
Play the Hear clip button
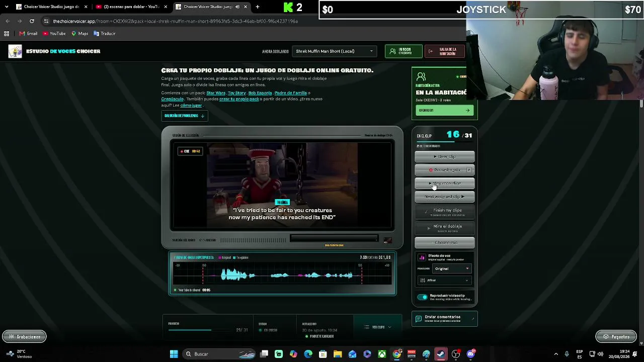coord(444,156)
